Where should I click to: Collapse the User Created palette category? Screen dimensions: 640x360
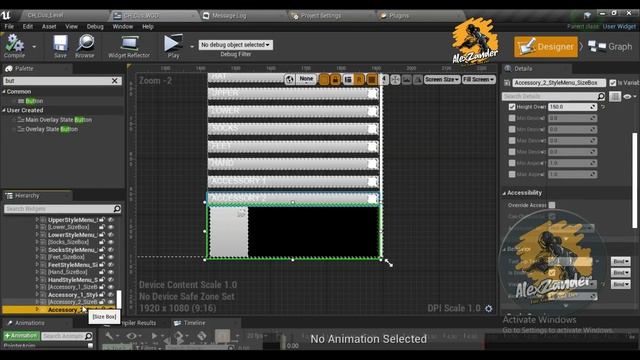point(4,110)
